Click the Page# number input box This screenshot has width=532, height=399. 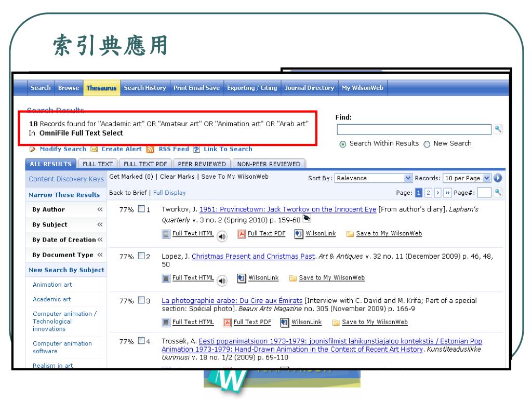484,193
